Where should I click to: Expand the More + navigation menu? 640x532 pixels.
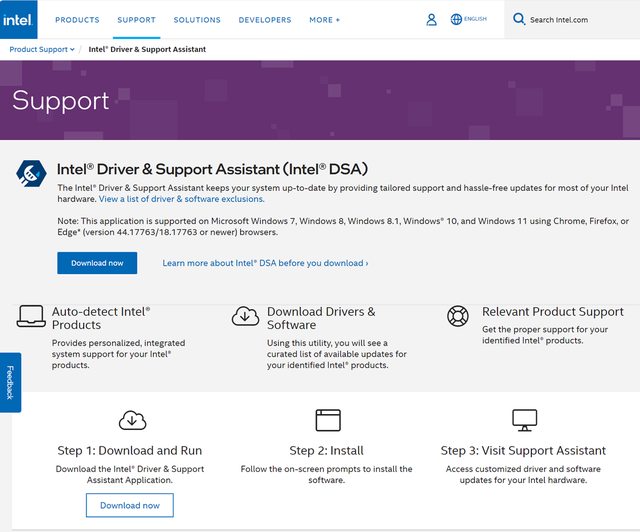tap(324, 20)
